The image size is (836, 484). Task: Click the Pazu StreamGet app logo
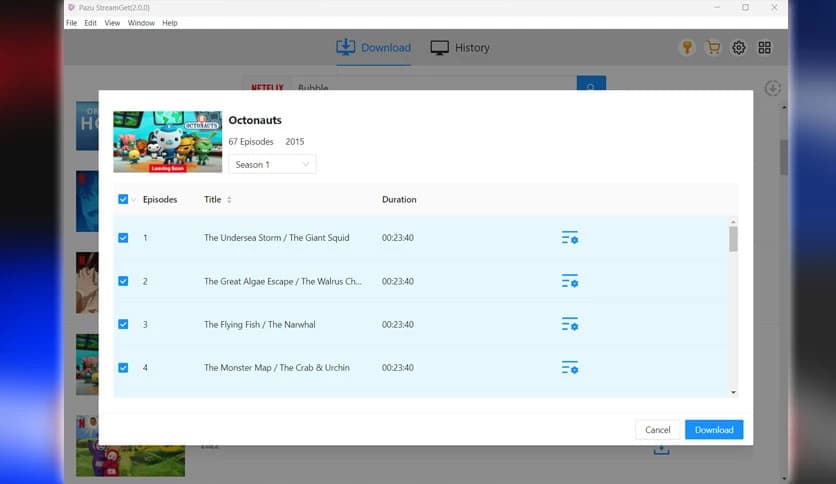pyautogui.click(x=71, y=7)
